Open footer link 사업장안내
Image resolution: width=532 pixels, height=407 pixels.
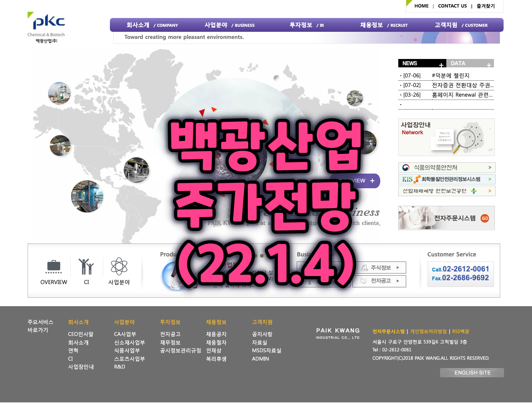[x=81, y=367]
